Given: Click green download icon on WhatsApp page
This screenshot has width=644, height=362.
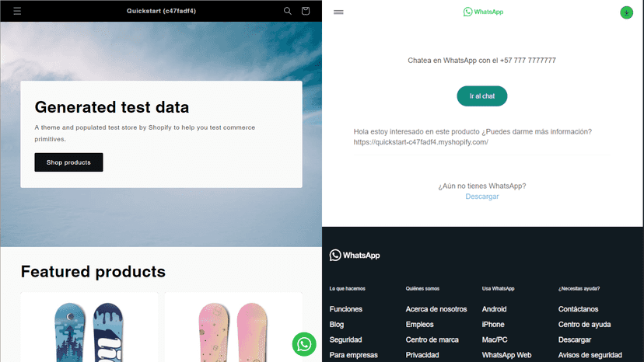Looking at the screenshot, I should (x=626, y=12).
